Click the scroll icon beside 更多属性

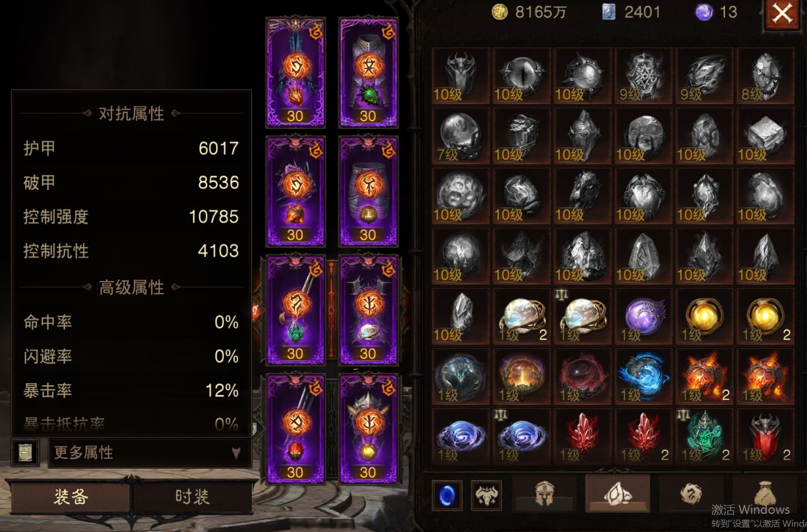pos(25,452)
